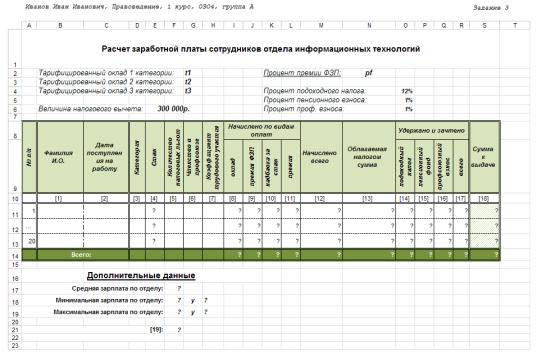
Task: Select the cell with number 20 in column A
Action: point(30,241)
